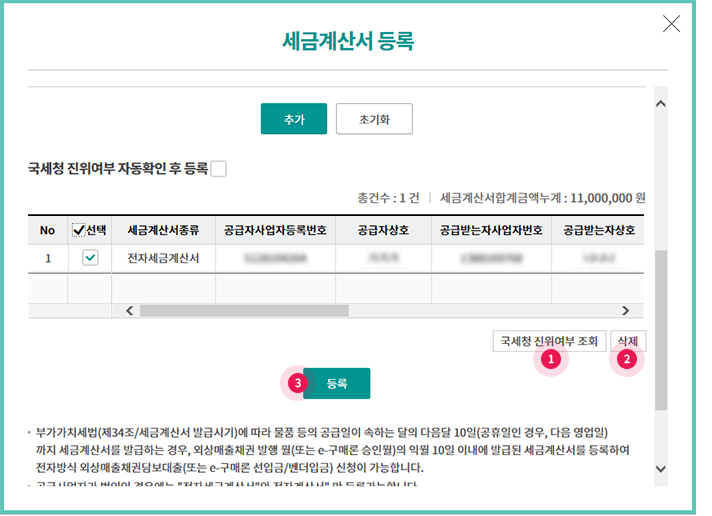712x516 pixels.
Task: Click the pink number 3 marker badge
Action: pyautogui.click(x=295, y=382)
